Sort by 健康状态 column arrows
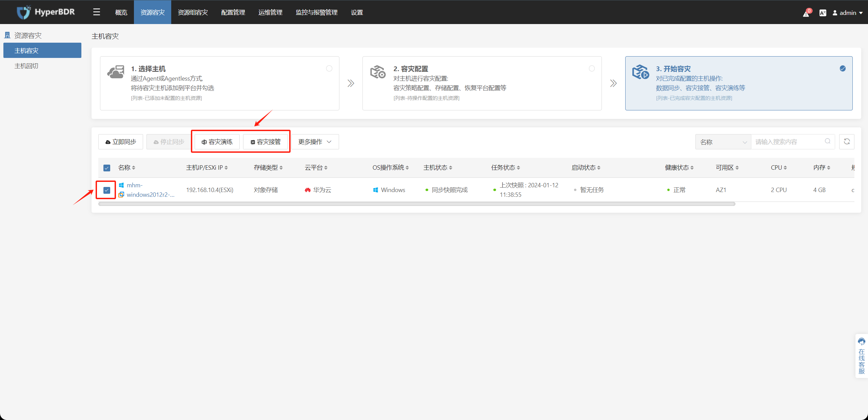The image size is (868, 420). tap(692, 168)
